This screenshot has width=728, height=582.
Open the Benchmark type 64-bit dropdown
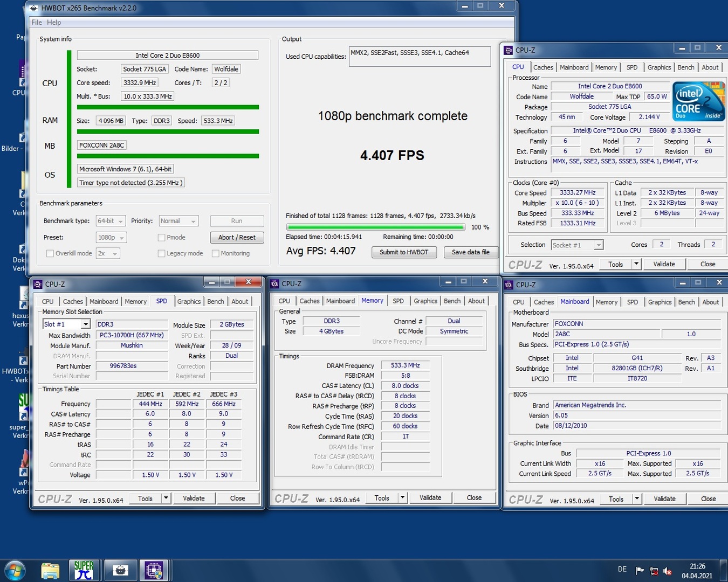pos(111,221)
